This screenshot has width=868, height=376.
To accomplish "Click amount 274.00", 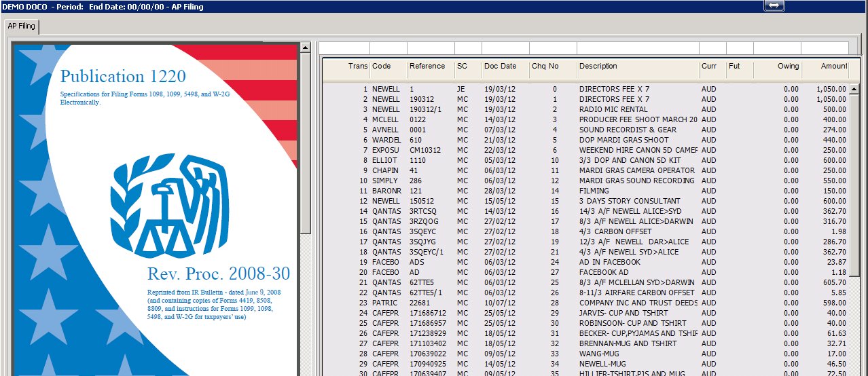I will tap(833, 130).
